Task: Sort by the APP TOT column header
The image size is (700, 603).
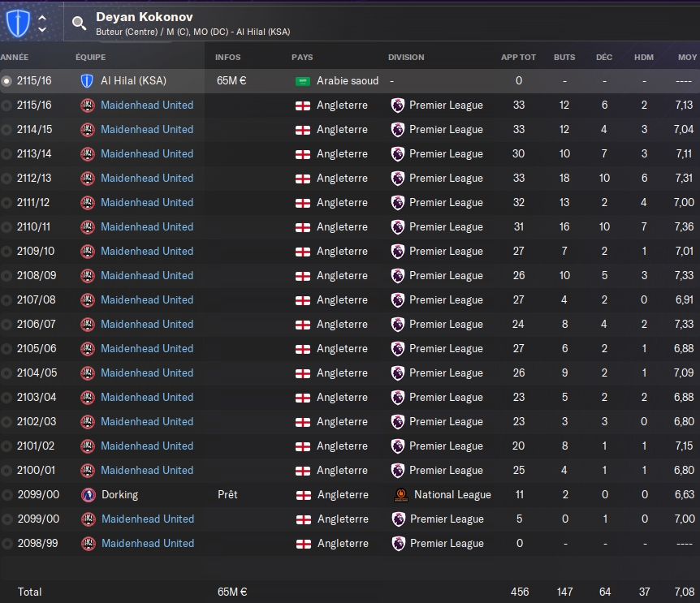Action: (518, 58)
